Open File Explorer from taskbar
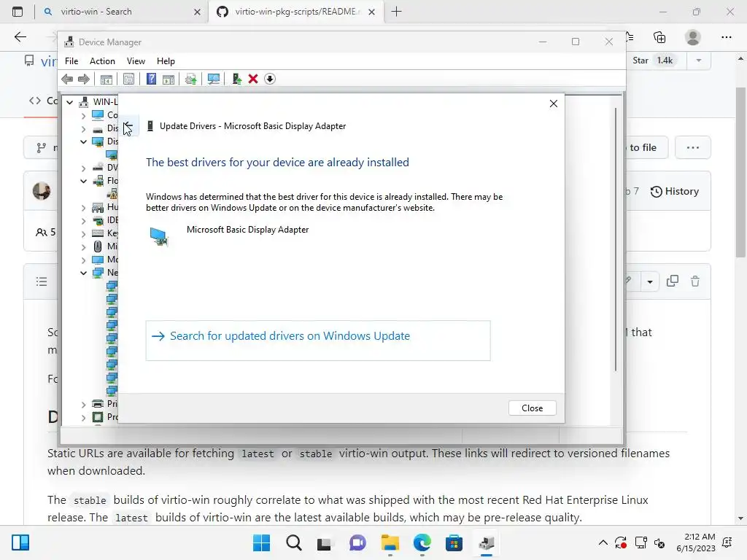 (390, 542)
